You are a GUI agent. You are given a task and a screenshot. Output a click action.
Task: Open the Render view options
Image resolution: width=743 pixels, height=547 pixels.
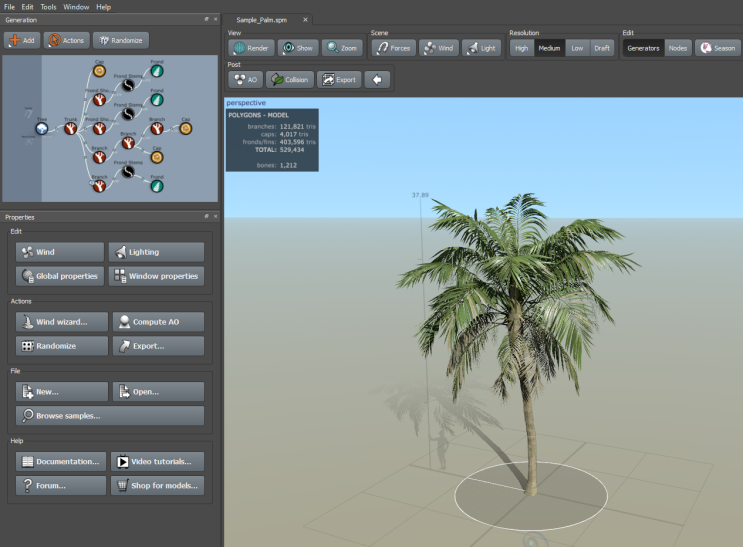(251, 48)
